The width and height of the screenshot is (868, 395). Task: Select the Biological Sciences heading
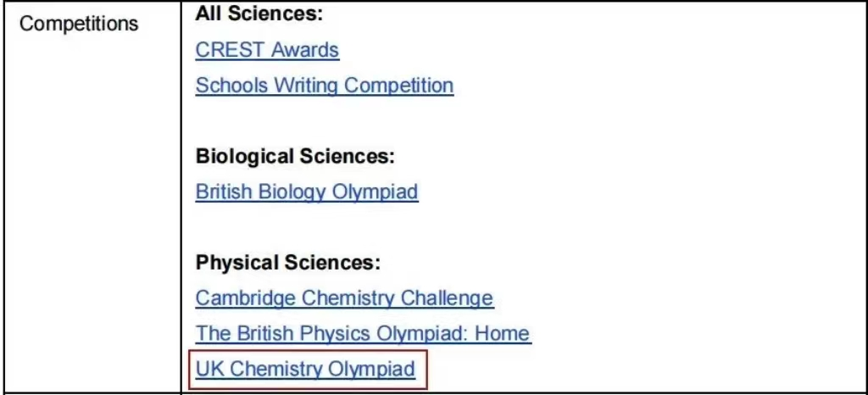[295, 157]
